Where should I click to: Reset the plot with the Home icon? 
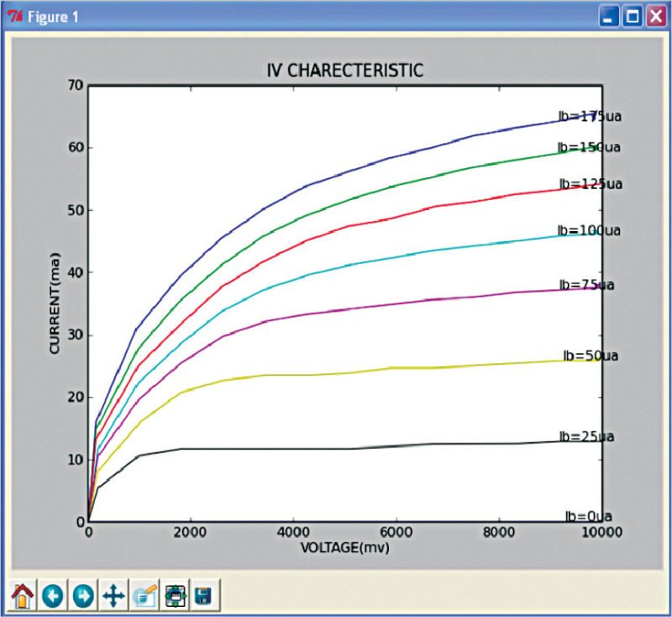(22, 596)
